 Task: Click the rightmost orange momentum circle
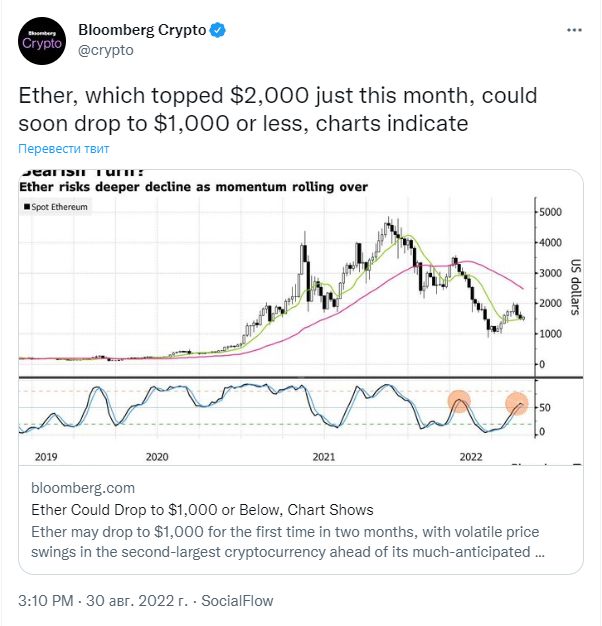517,404
